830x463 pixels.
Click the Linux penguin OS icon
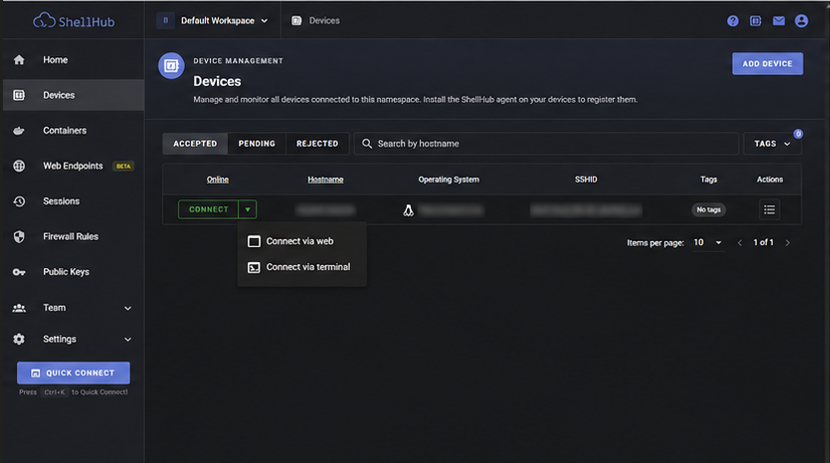pos(408,210)
